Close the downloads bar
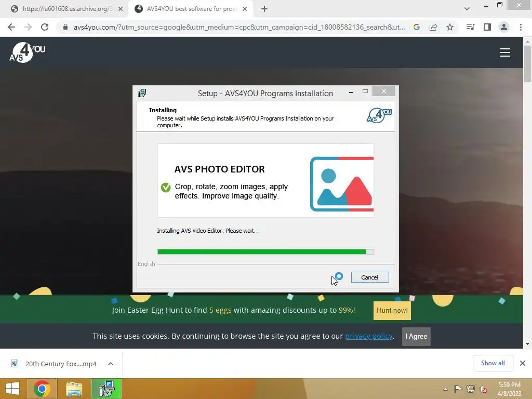The width and height of the screenshot is (532, 399). [523, 363]
